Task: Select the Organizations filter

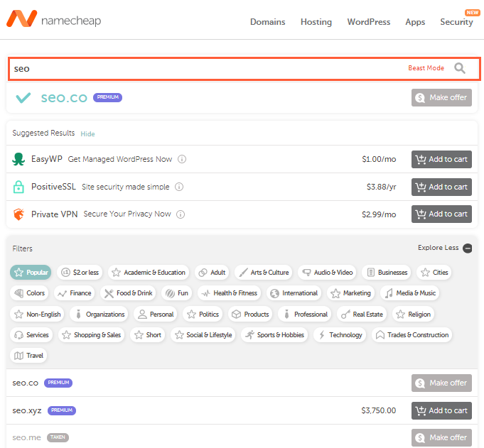Action: (99, 315)
